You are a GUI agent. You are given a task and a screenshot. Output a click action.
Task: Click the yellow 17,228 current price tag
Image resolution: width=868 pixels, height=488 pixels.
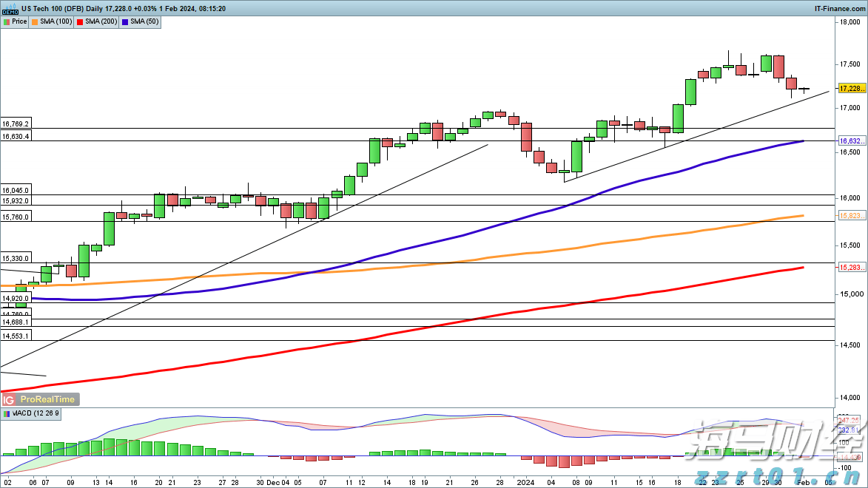pos(851,89)
